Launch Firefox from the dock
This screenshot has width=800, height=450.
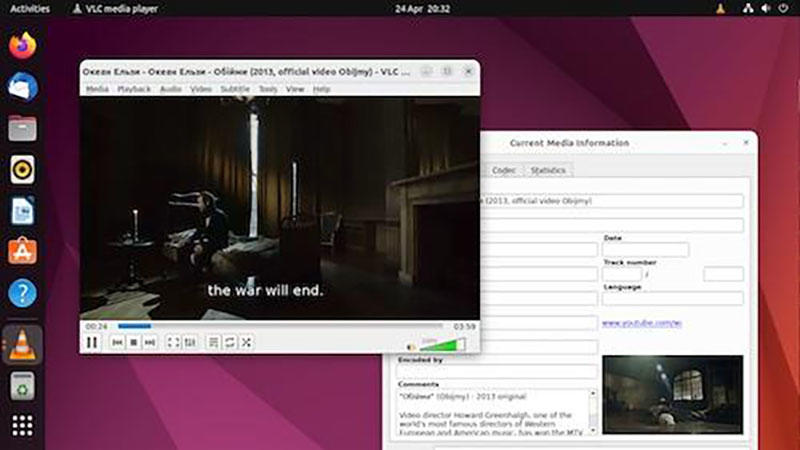tap(22, 45)
